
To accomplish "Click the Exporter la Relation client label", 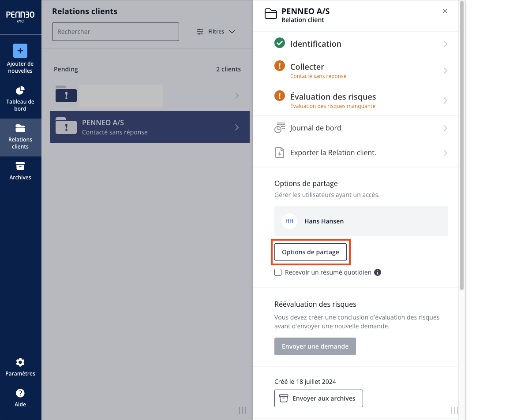I will (x=333, y=152).
